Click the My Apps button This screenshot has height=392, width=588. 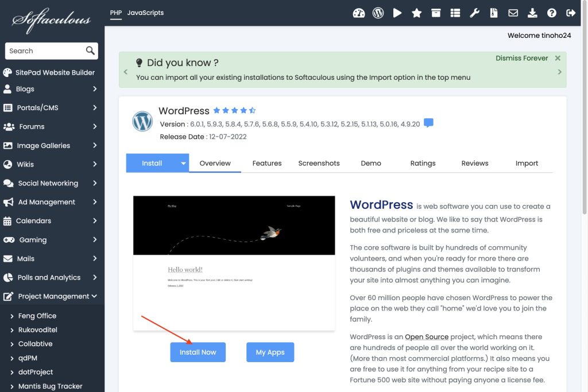click(x=270, y=352)
